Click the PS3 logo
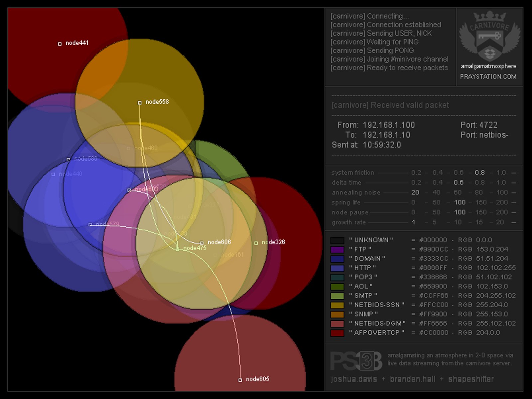 [x=356, y=361]
